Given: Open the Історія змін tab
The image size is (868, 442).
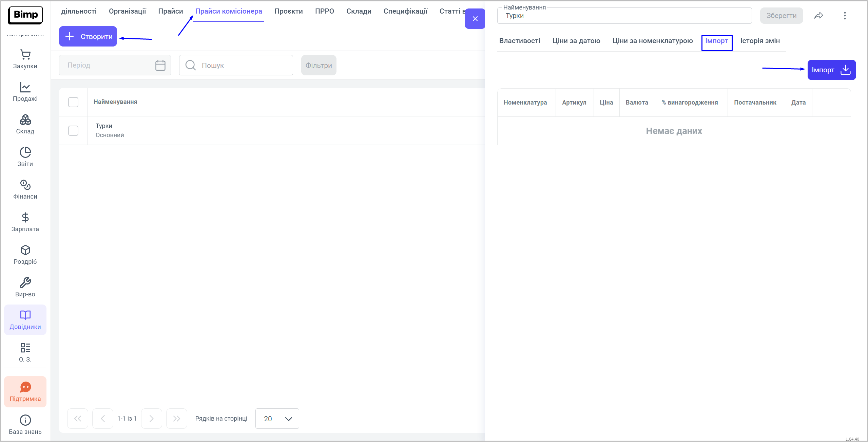Looking at the screenshot, I should point(760,41).
